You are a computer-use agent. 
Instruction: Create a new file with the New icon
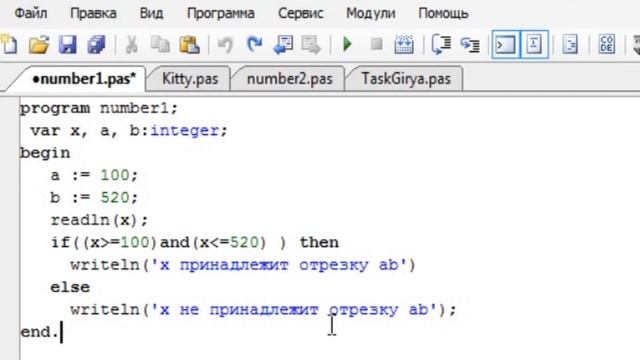coord(9,44)
